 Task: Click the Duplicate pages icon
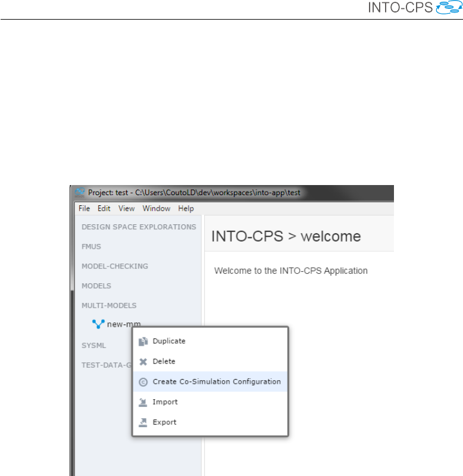pyautogui.click(x=143, y=342)
